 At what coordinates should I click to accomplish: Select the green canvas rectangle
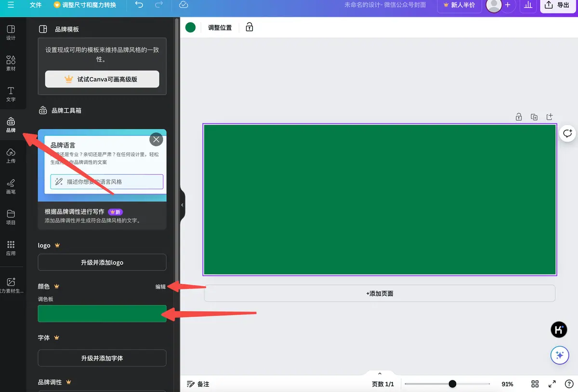point(380,199)
